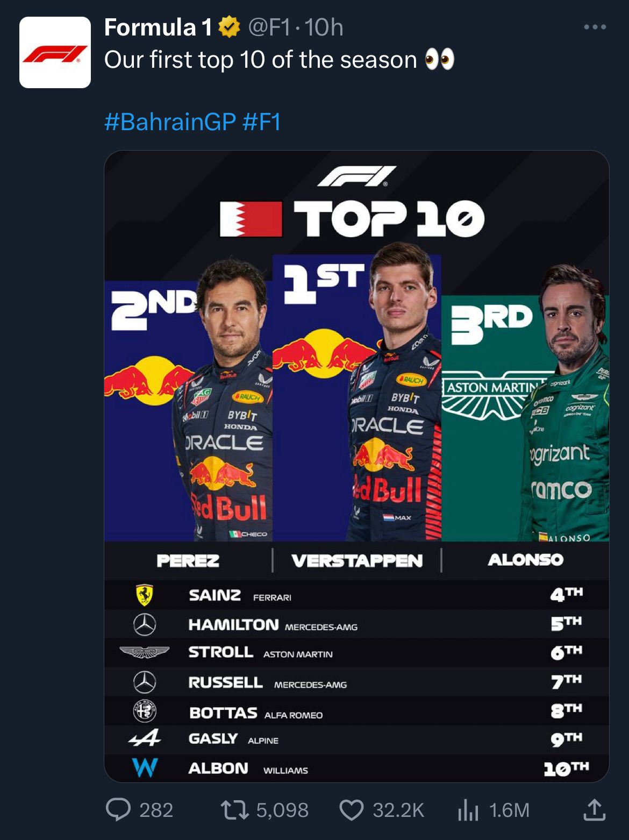629x840 pixels.
Task: Open the #F1 hashtag link
Action: (x=262, y=122)
